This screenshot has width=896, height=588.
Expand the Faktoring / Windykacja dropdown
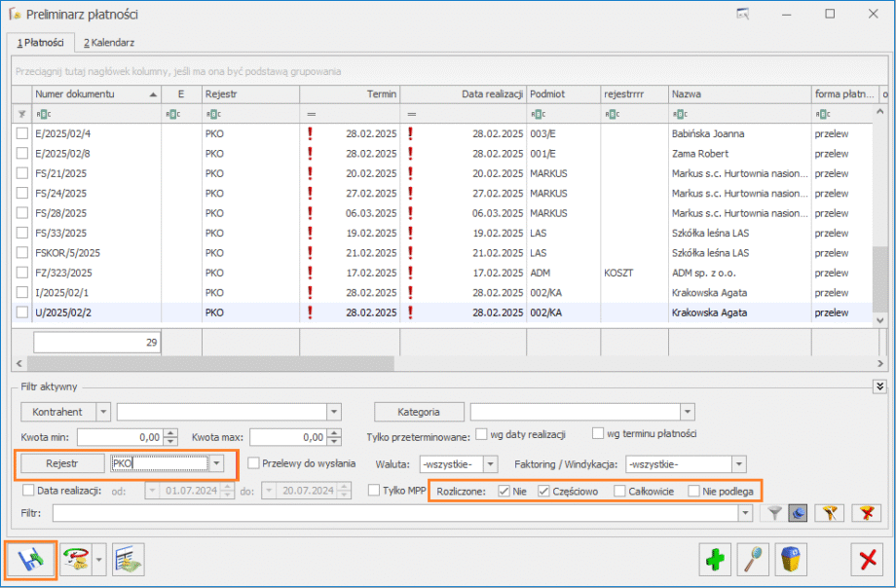click(x=739, y=464)
